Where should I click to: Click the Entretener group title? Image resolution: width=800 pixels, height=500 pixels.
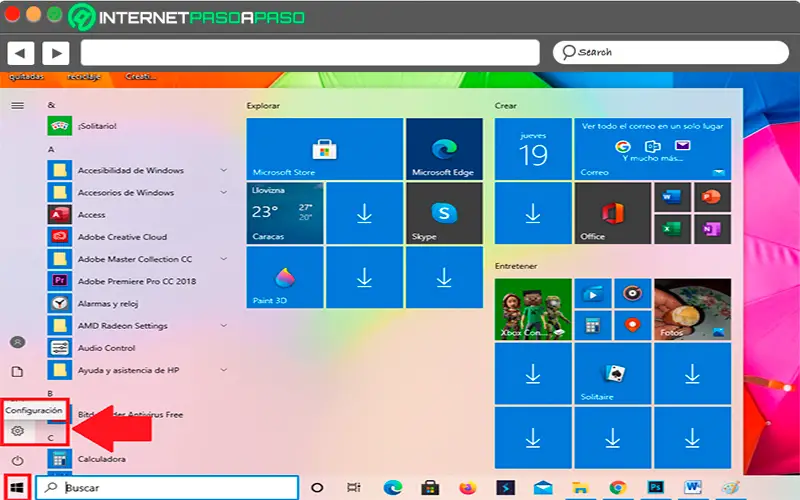click(516, 266)
